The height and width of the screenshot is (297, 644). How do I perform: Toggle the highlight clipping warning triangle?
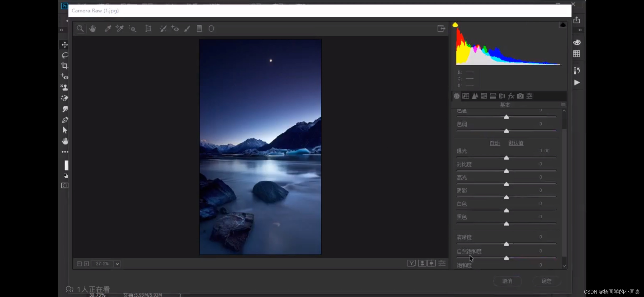[x=563, y=25]
